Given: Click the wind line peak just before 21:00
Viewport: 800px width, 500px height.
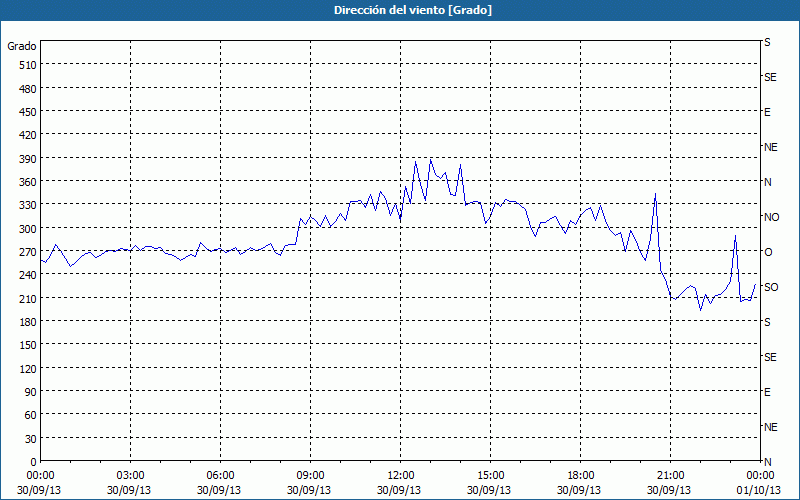Looking at the screenshot, I should pyautogui.click(x=655, y=194).
